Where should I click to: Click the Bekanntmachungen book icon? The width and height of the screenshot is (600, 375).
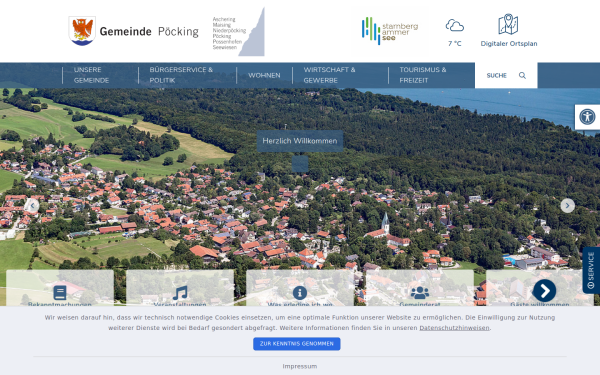coord(60,293)
